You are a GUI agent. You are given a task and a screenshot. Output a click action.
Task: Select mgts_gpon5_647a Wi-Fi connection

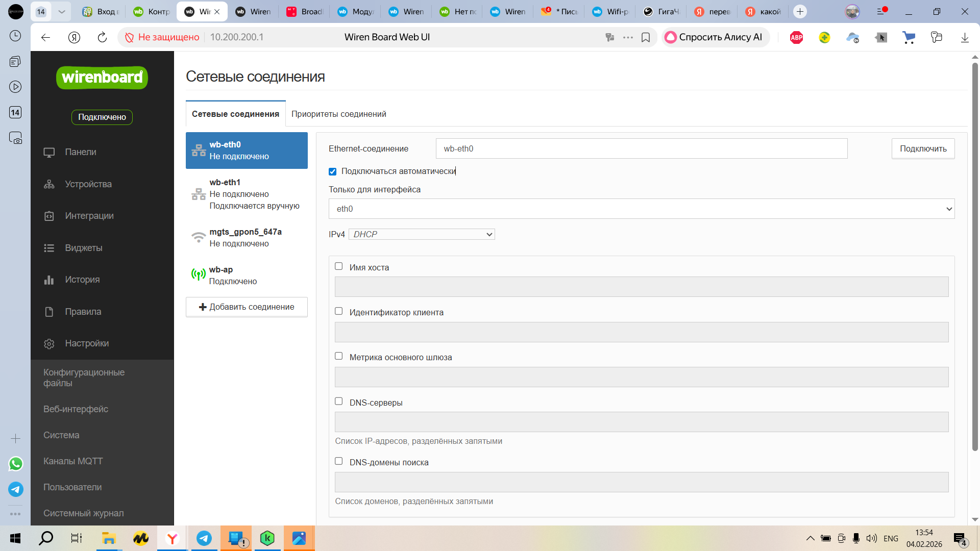pos(246,238)
